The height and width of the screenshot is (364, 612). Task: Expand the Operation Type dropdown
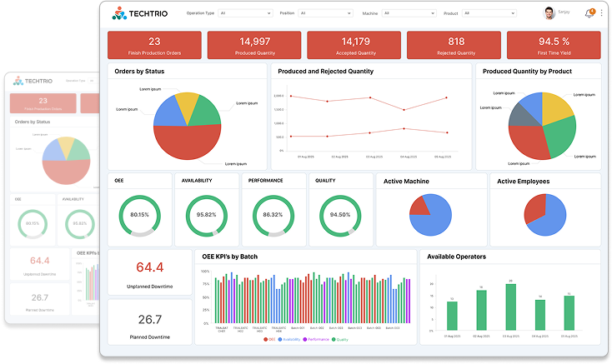(x=245, y=13)
